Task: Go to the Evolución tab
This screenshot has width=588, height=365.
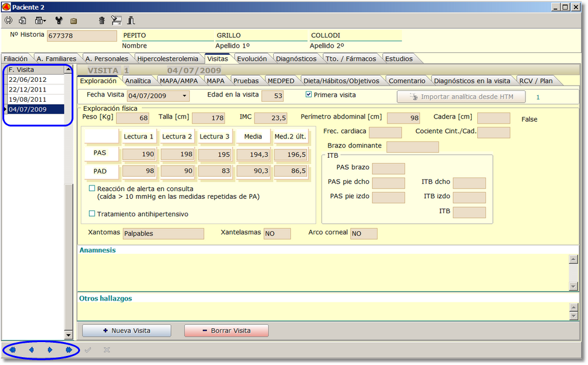Action: [x=252, y=58]
